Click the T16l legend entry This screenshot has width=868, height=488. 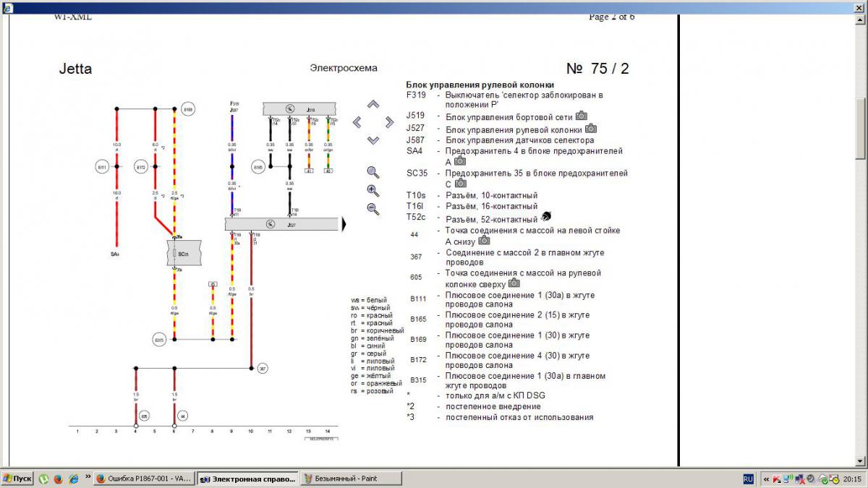click(416, 206)
